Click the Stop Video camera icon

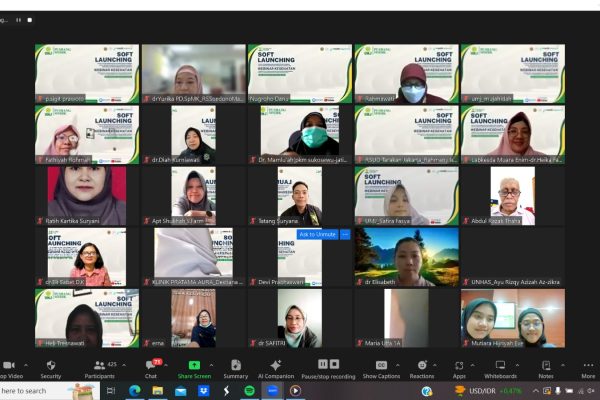click(8, 365)
